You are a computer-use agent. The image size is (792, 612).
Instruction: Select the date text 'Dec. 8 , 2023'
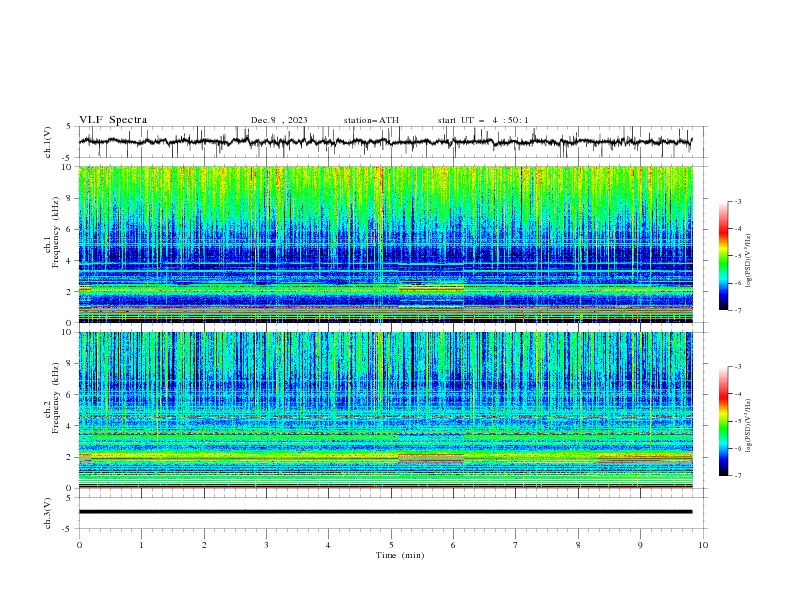coord(279,120)
